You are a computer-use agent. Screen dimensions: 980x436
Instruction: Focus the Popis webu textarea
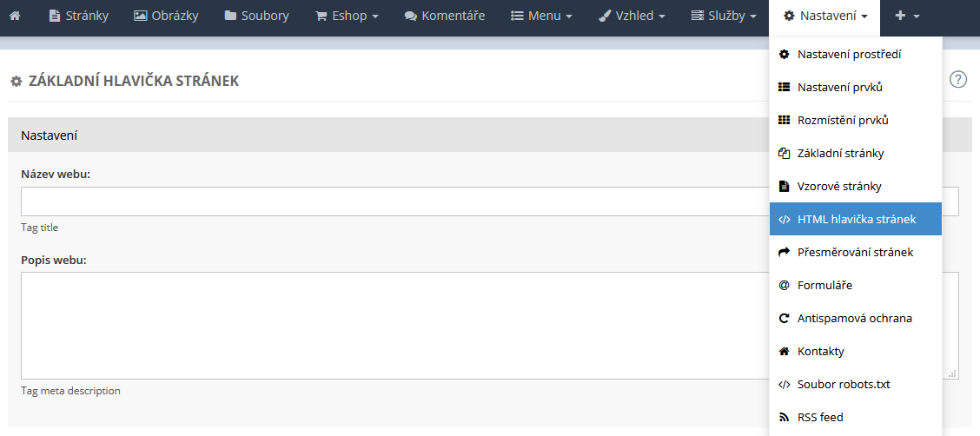[x=391, y=325]
